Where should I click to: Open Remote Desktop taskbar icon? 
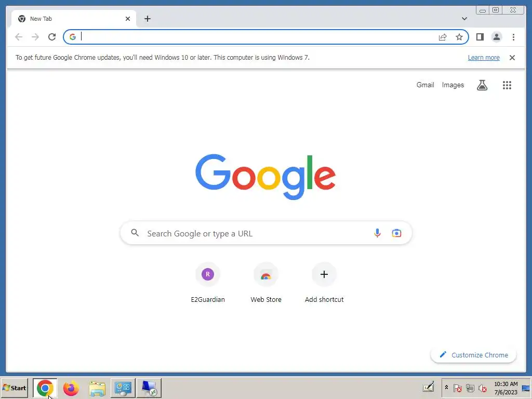tap(149, 388)
